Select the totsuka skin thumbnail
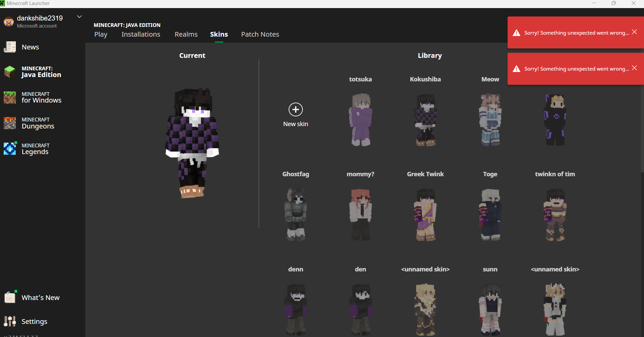 [360, 120]
